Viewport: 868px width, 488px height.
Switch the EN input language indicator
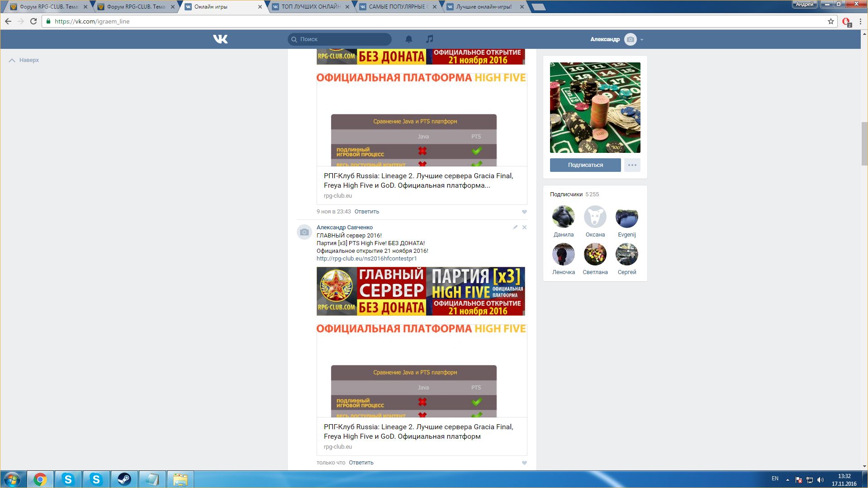point(775,479)
